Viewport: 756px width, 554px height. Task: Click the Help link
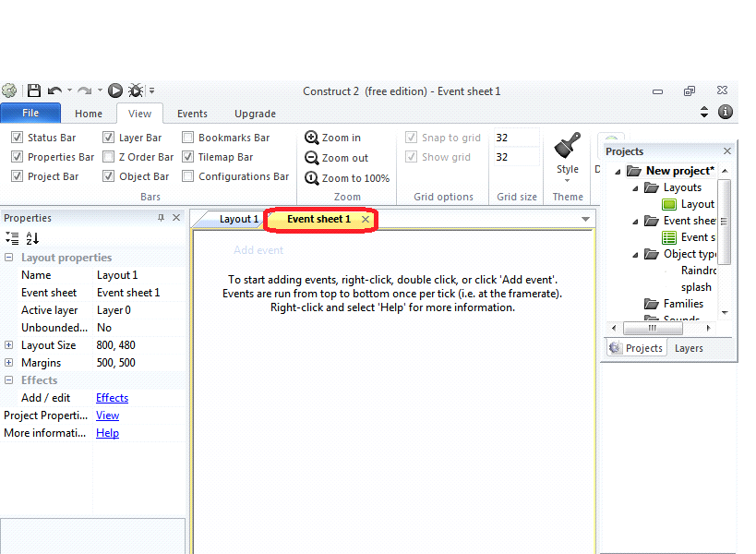(107, 433)
